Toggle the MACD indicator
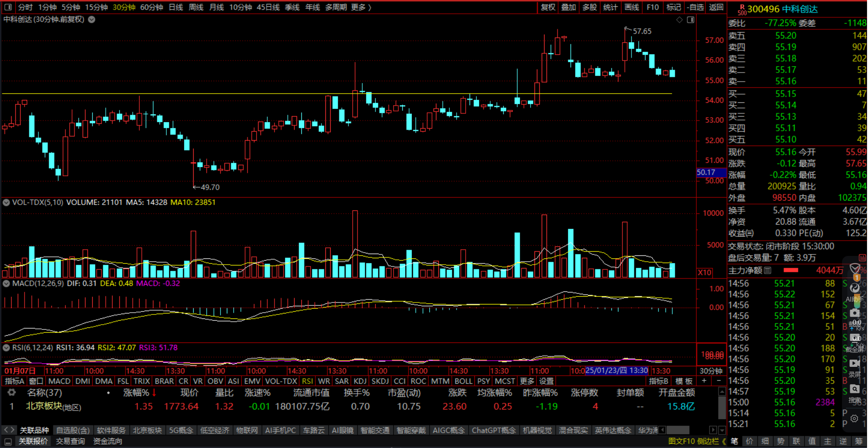 pyautogui.click(x=60, y=381)
